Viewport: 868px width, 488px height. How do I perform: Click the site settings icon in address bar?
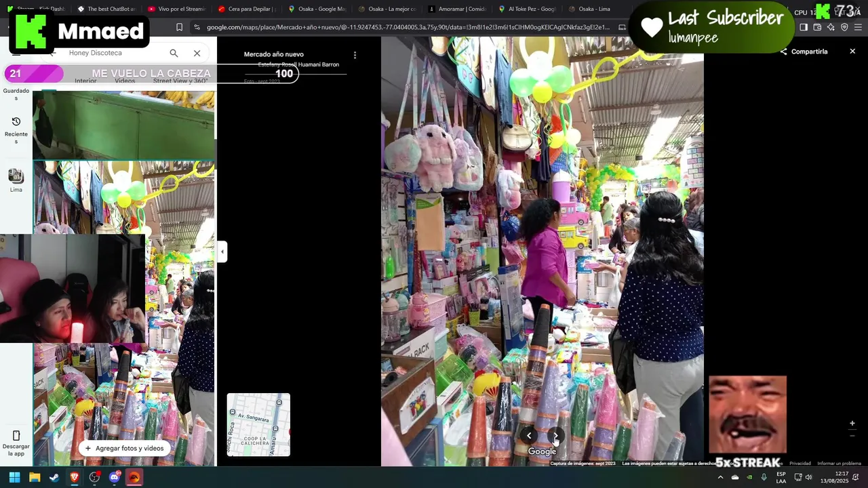pyautogui.click(x=197, y=27)
